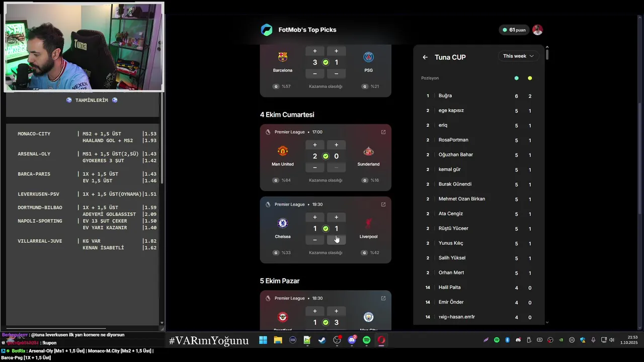This screenshot has height=362, width=644.
Task: Open Man United match external link icon
Action: tap(383, 132)
